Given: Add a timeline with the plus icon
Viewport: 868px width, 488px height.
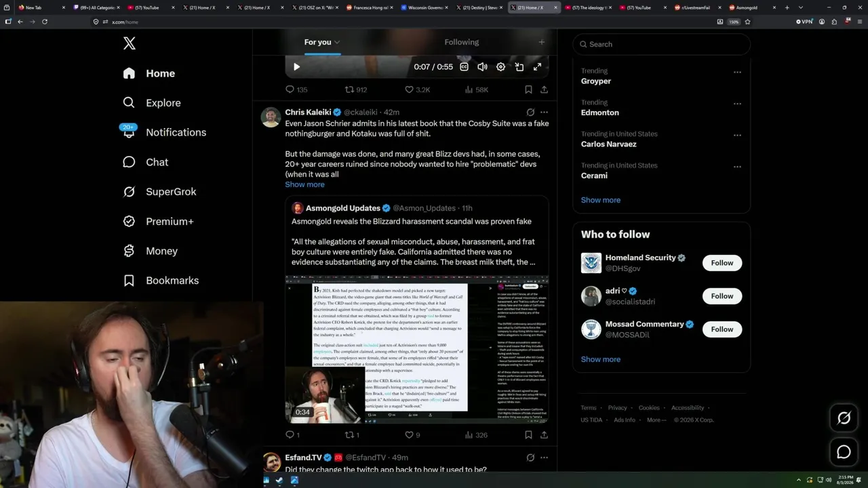Looking at the screenshot, I should (541, 42).
